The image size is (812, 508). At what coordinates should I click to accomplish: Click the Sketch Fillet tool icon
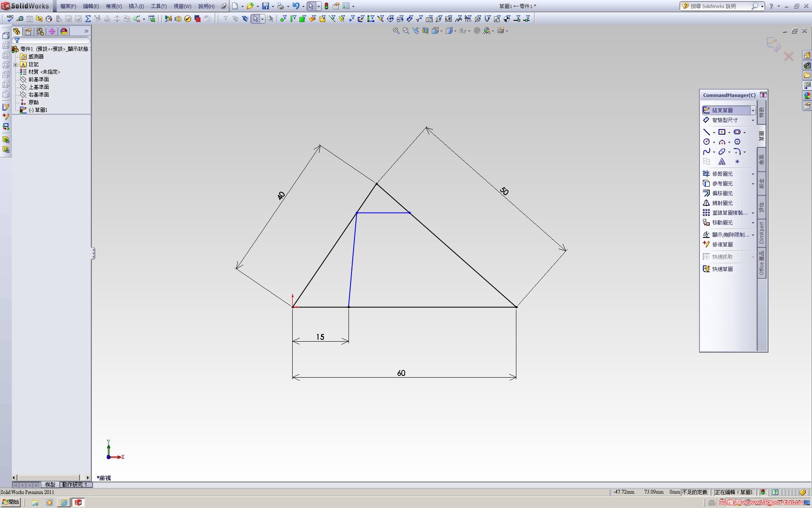coord(737,152)
